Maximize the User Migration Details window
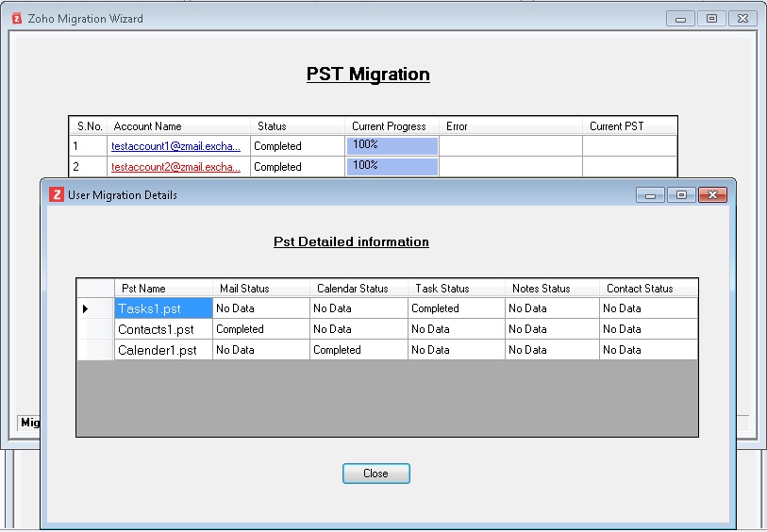The image size is (767, 532). [x=681, y=194]
